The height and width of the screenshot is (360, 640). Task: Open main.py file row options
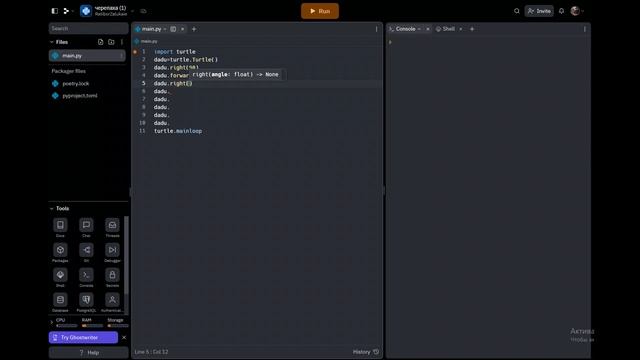(121, 56)
